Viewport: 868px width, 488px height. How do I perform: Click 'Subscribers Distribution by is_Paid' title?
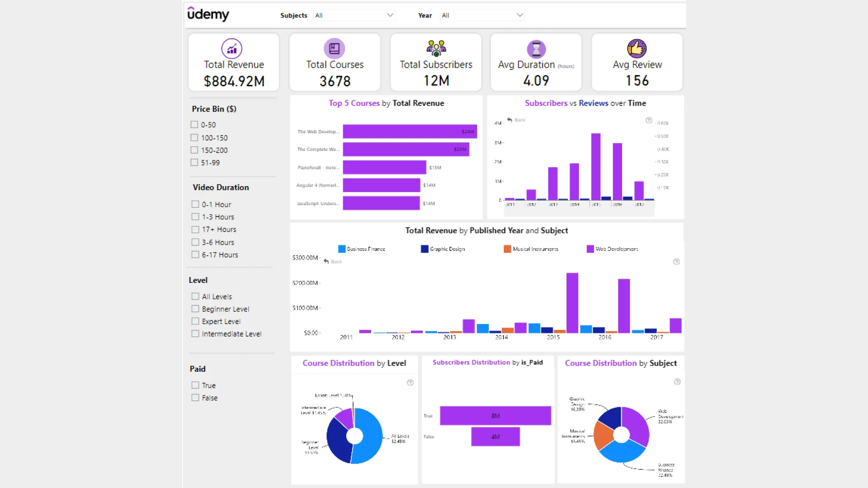click(487, 362)
